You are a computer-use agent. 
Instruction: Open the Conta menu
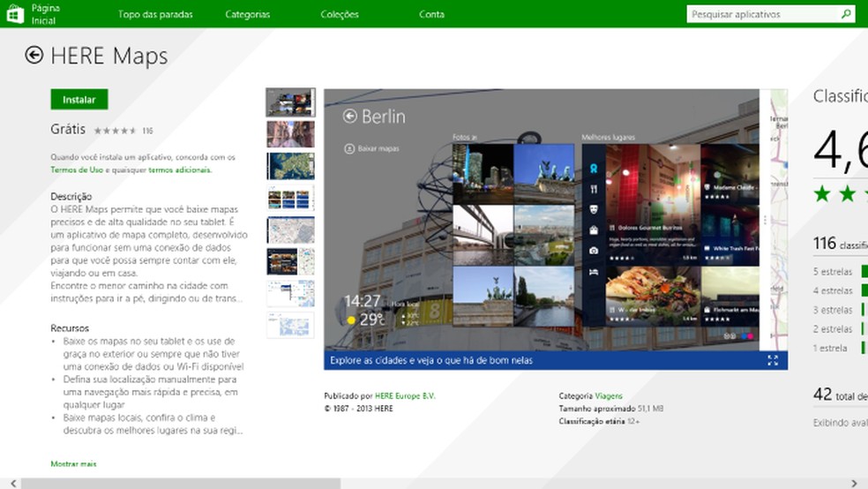(x=431, y=14)
